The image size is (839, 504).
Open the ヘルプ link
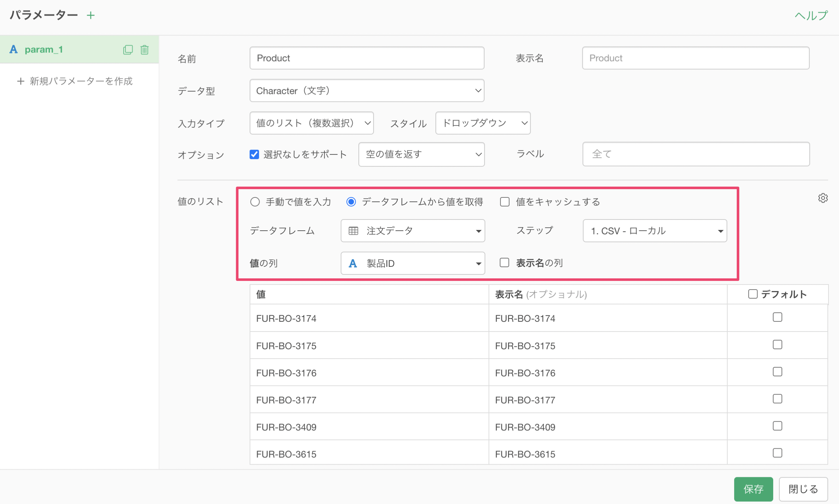tap(811, 15)
